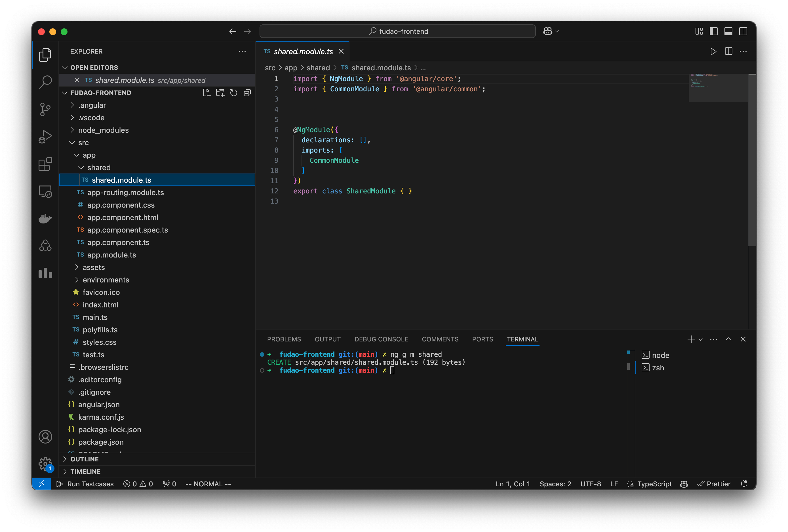Open the Copilot menu in title bar

[551, 31]
